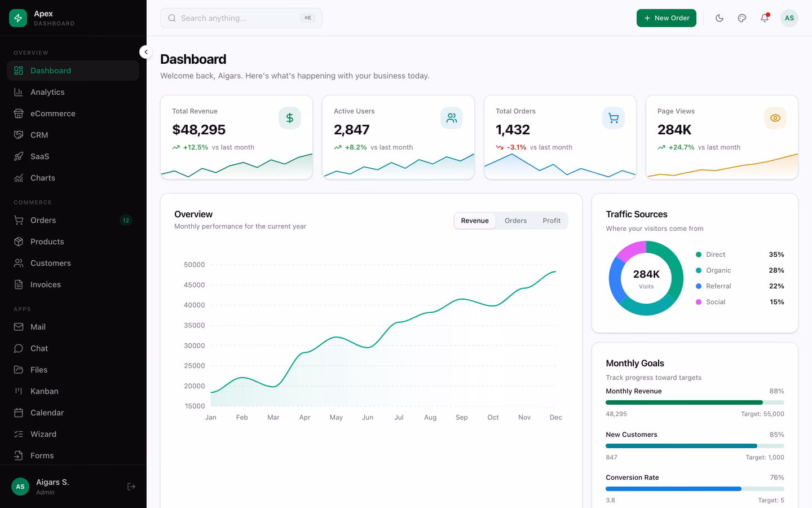Click the Orders badge showing 12

point(126,220)
